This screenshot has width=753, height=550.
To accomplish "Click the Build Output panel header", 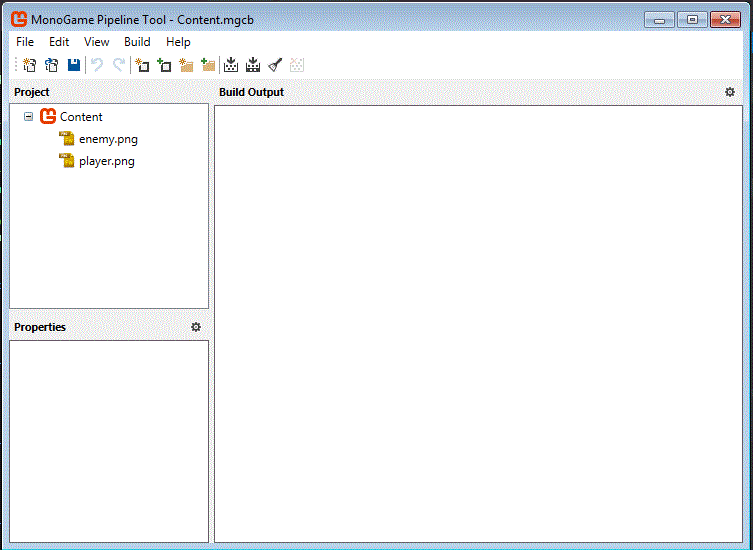I will (x=251, y=92).
